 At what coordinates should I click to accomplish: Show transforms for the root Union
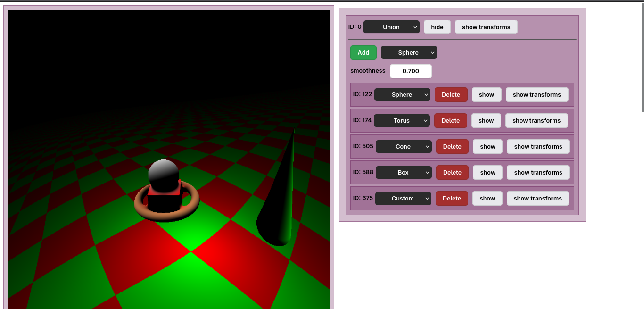[x=486, y=27]
